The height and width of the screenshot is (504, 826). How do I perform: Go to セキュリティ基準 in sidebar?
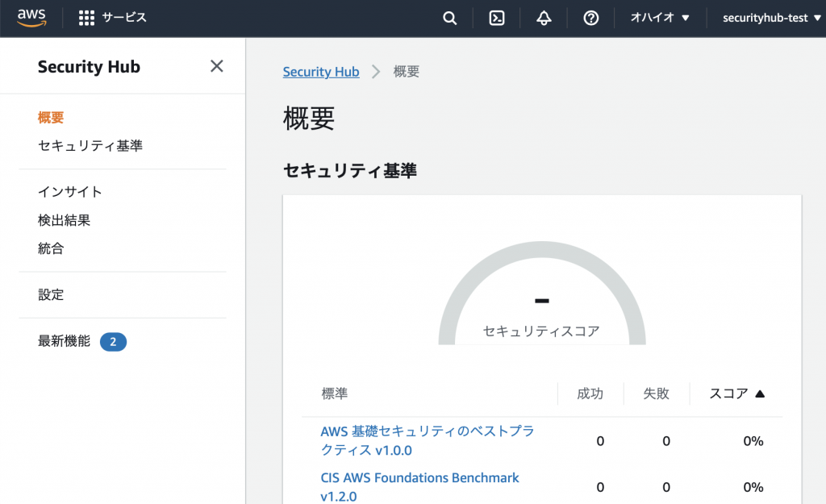90,146
